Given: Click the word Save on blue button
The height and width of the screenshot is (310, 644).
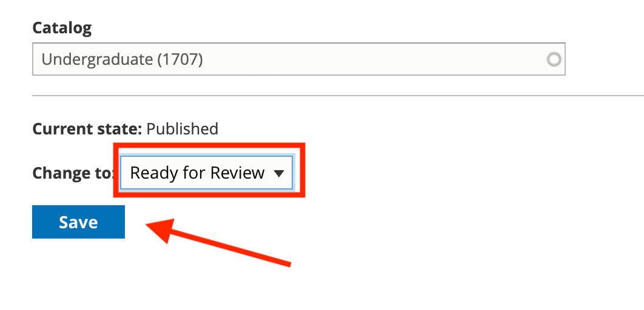Looking at the screenshot, I should 78,222.
